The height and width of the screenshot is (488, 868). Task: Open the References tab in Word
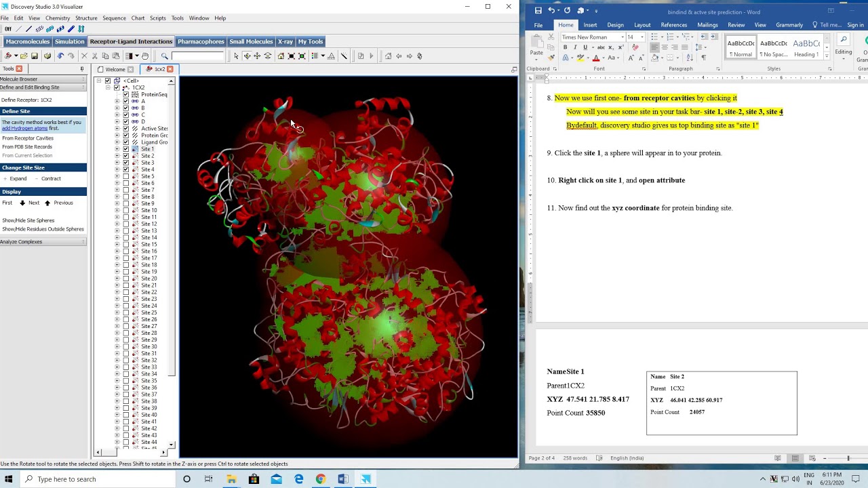tap(673, 25)
